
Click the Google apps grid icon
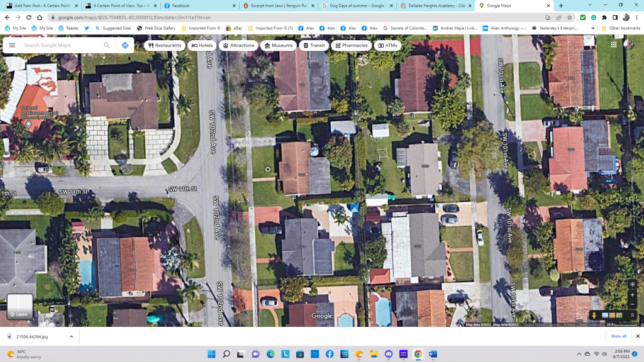tap(614, 45)
